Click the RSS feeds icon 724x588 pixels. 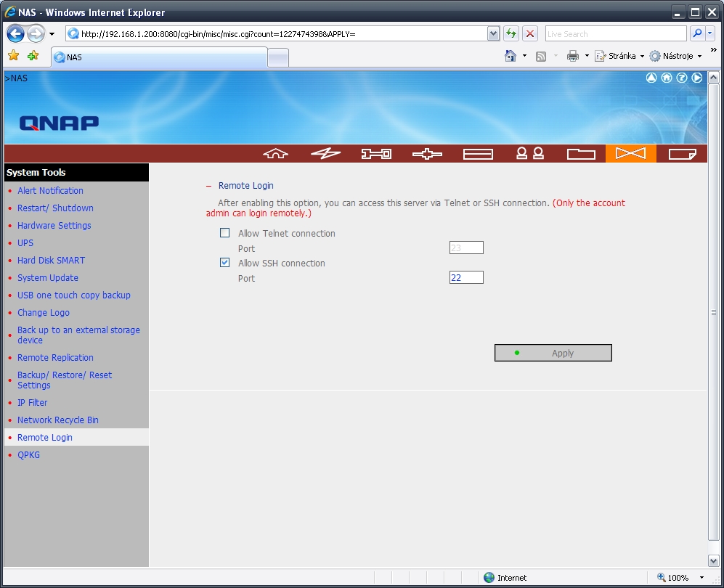(541, 57)
